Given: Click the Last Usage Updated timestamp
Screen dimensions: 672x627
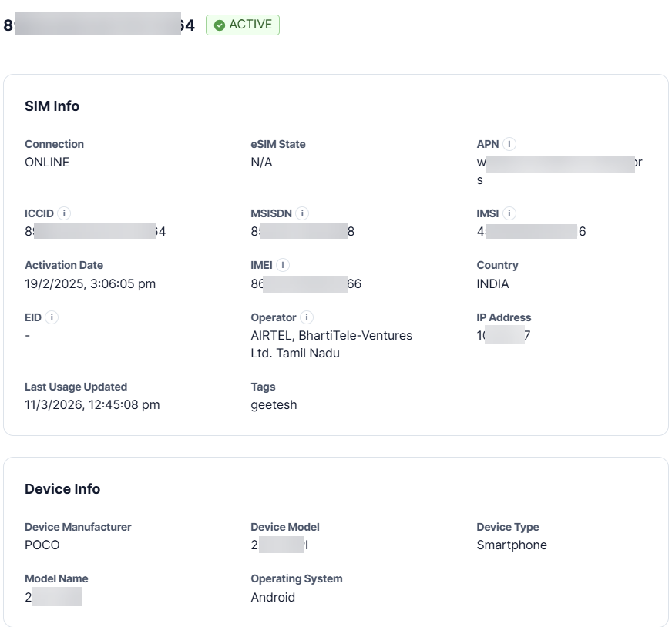Looking at the screenshot, I should click(92, 404).
